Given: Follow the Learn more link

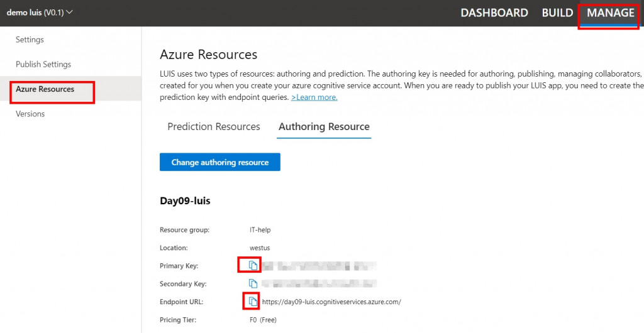Looking at the screenshot, I should pyautogui.click(x=314, y=97).
